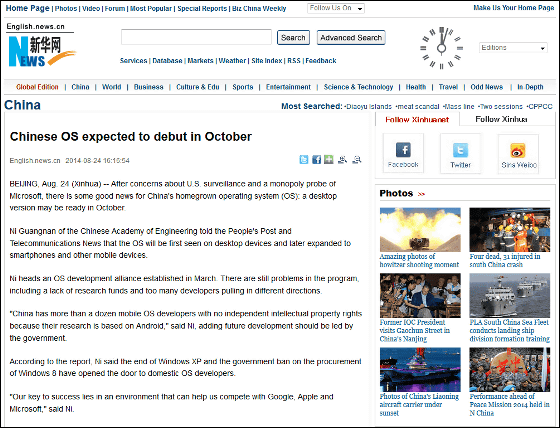Open Xinhuanet Twitter page icon

460,150
